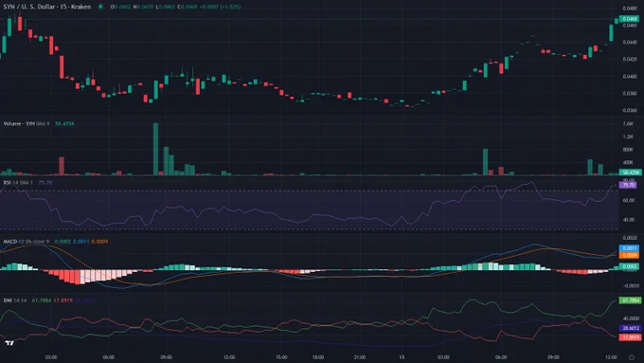Image resolution: width=644 pixels, height=363 pixels.
Task: Click the TradingView logo on the chart
Action: tap(9, 343)
